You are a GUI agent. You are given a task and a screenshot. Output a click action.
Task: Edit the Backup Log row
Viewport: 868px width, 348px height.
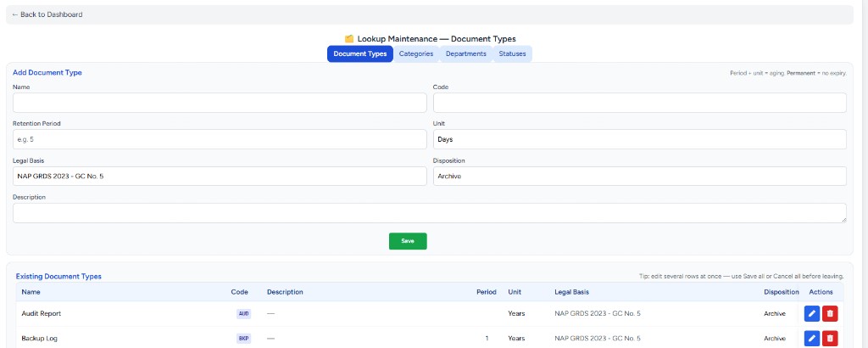pyautogui.click(x=811, y=338)
